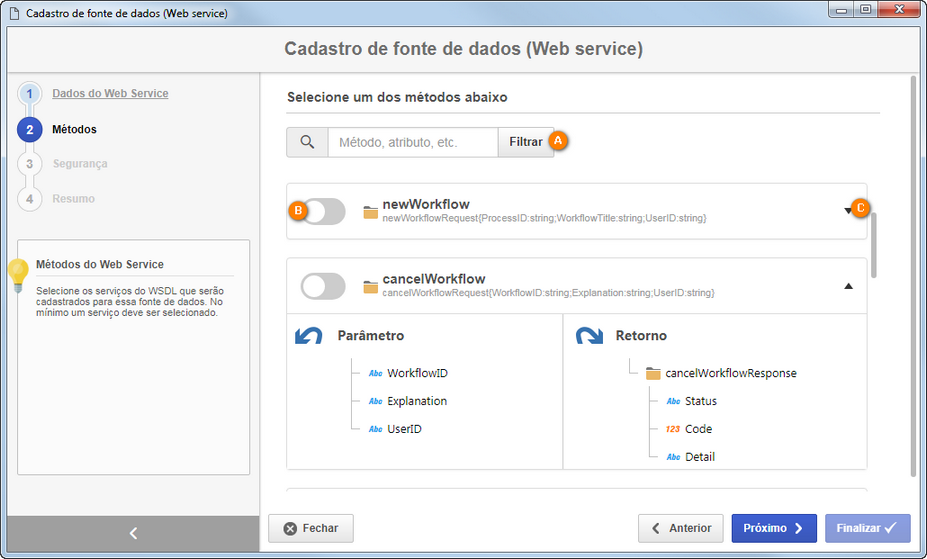The width and height of the screenshot is (927, 559).
Task: Click the step 1 circle
Action: coord(30,93)
